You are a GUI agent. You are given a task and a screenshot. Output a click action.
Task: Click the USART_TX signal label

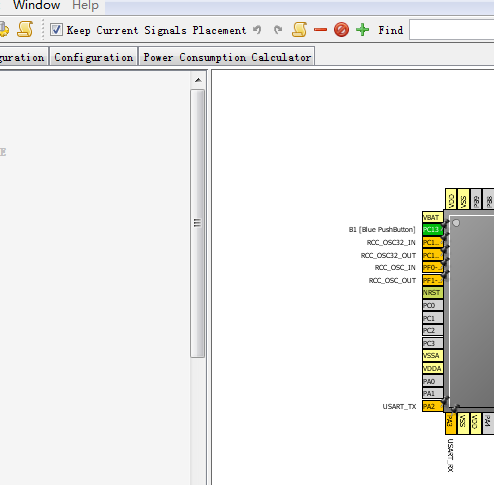pos(399,407)
